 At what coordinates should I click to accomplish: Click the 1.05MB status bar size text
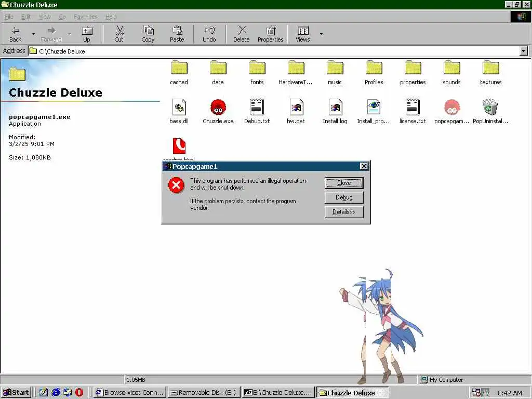[x=136, y=380]
